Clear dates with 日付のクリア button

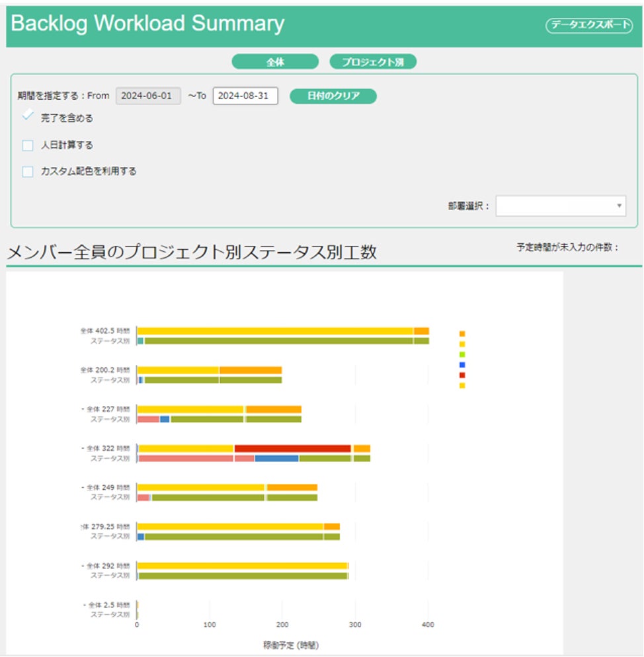pyautogui.click(x=333, y=96)
